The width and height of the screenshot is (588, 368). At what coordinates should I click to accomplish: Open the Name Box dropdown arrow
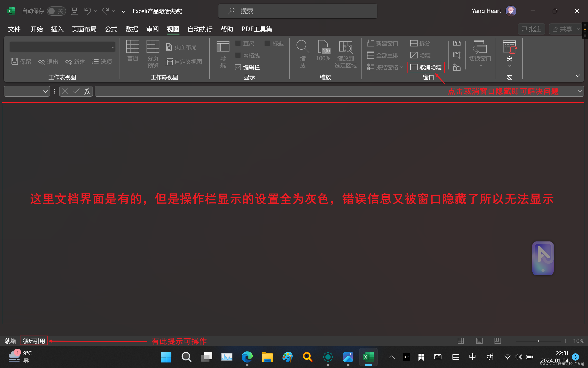[x=45, y=92]
